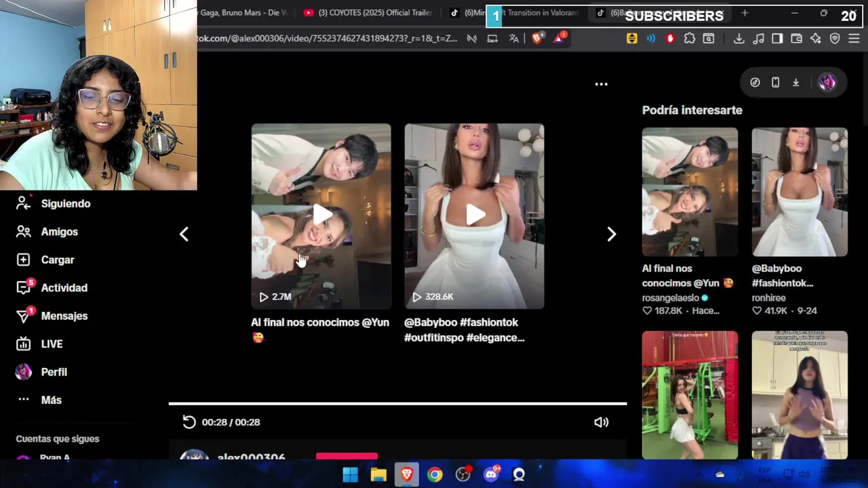
Task: Click the Mensajes paper-plane icon
Action: click(x=23, y=316)
